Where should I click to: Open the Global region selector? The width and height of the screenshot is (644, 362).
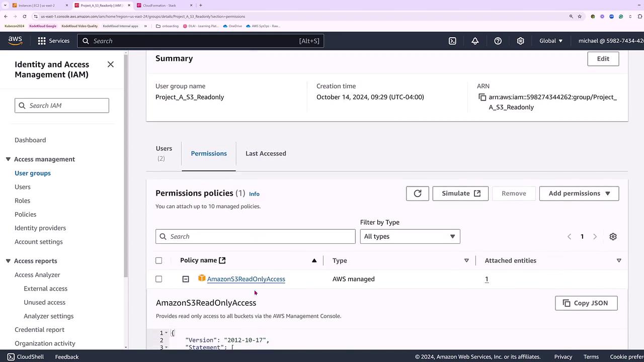(551, 41)
